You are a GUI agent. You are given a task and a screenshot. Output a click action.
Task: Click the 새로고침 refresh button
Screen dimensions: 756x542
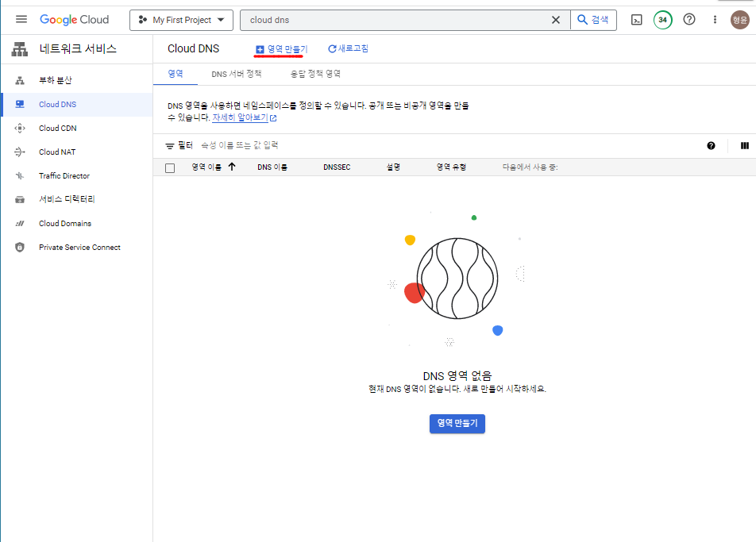(x=348, y=48)
